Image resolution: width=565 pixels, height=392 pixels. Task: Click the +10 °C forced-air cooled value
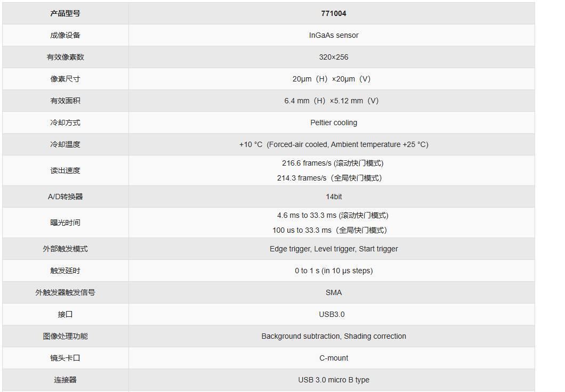(334, 144)
